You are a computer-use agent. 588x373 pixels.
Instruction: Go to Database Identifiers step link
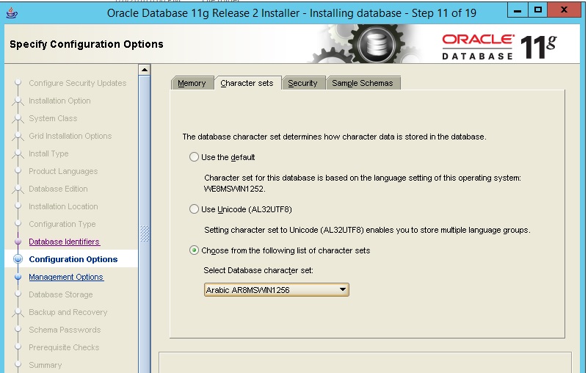click(64, 242)
